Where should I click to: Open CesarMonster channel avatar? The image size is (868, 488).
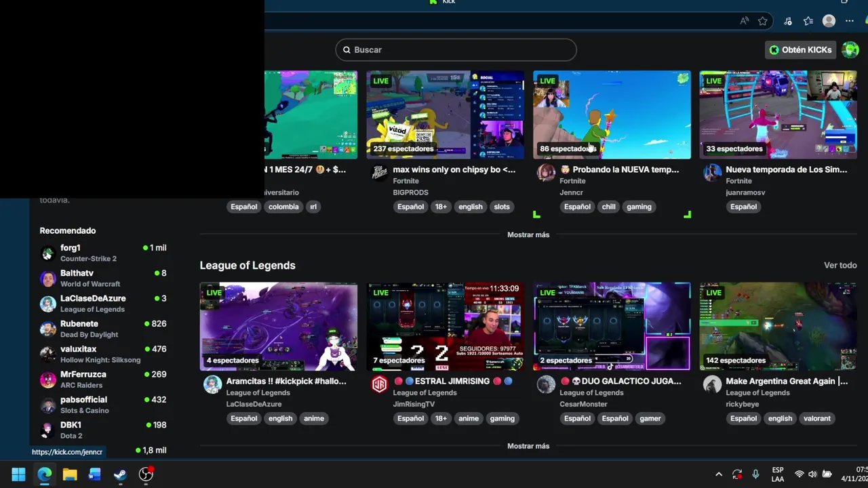[546, 384]
